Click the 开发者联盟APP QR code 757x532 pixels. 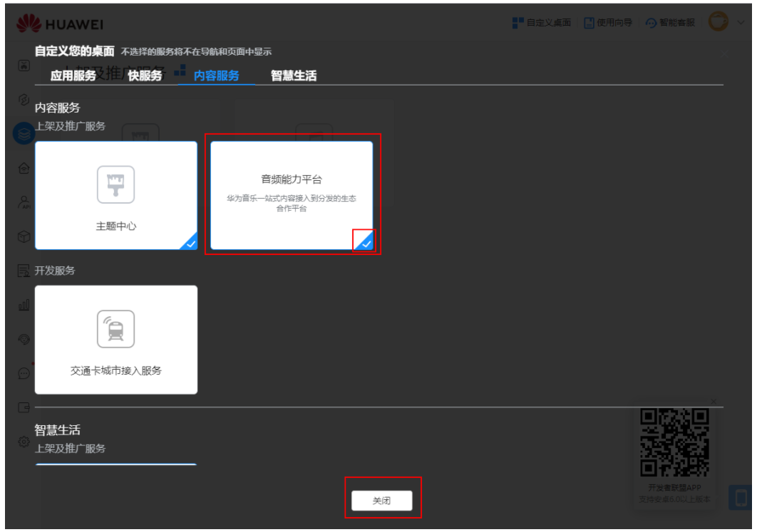coord(674,442)
